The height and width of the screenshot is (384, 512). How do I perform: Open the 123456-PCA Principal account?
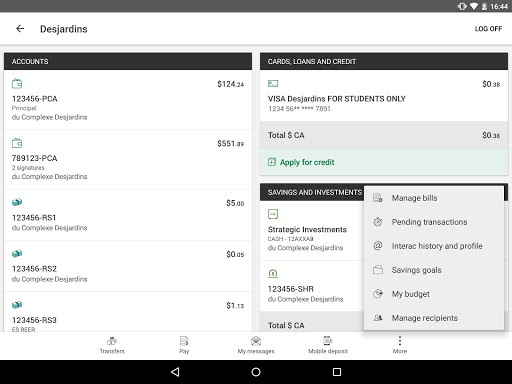pyautogui.click(x=128, y=100)
